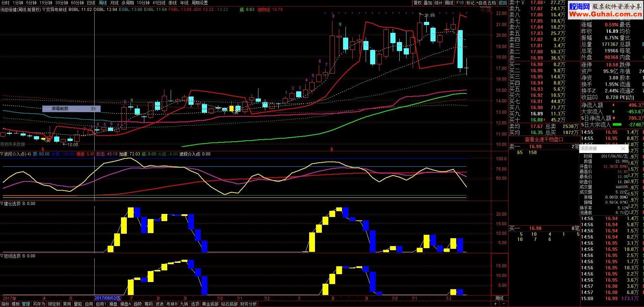Expand the 建仓逃顶 indicator dropdown
This screenshot has height=307, width=644.
(2, 204)
